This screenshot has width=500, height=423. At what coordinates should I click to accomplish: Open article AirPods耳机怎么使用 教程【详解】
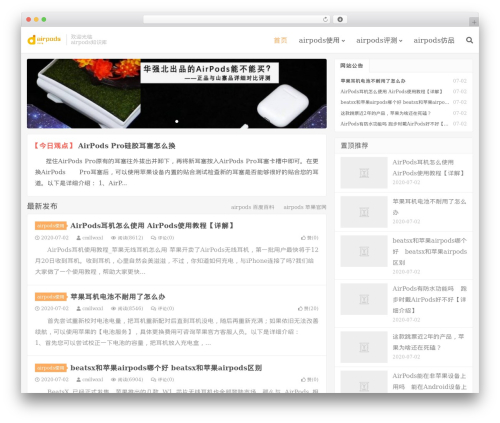152,226
